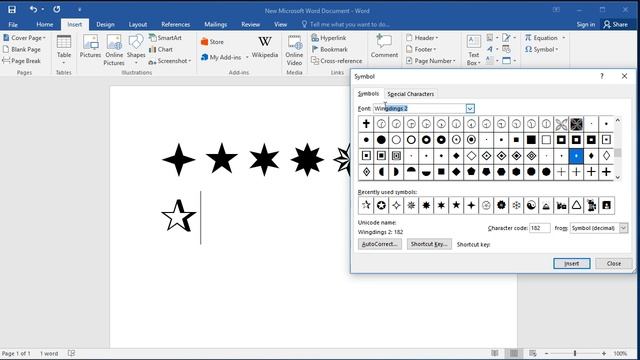Image resolution: width=640 pixels, height=360 pixels.
Task: Open the Store for add-ins
Action: click(x=212, y=42)
